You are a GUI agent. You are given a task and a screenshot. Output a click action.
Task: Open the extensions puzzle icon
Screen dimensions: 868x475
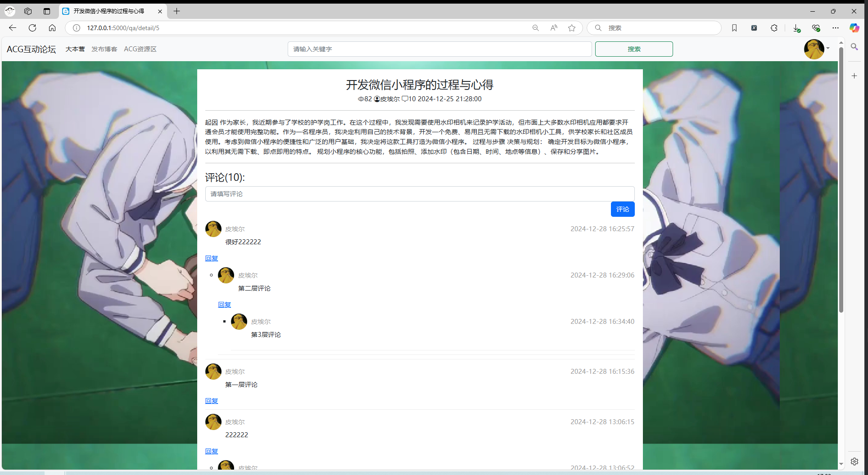pos(774,28)
